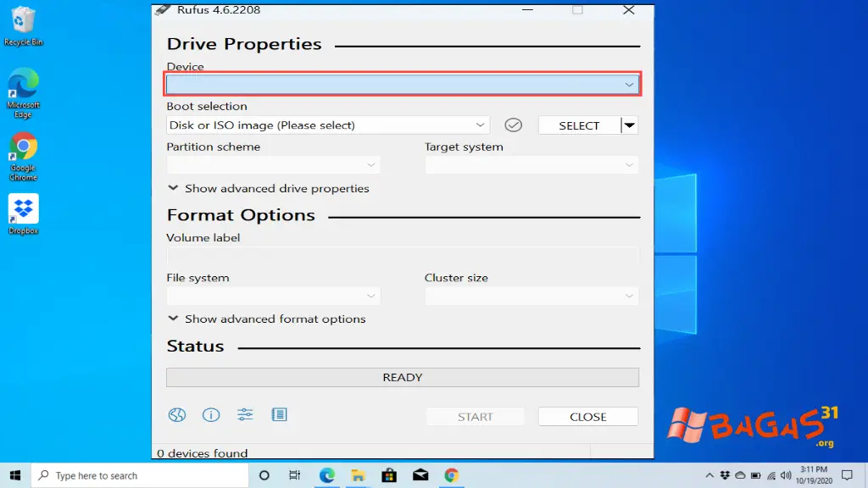
Task: Click battery tray icon
Action: tap(755, 475)
